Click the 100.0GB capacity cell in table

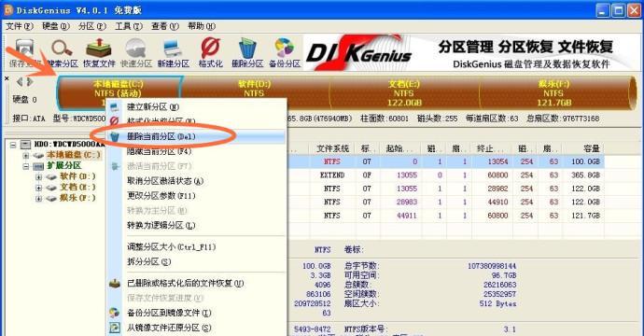[586, 161]
